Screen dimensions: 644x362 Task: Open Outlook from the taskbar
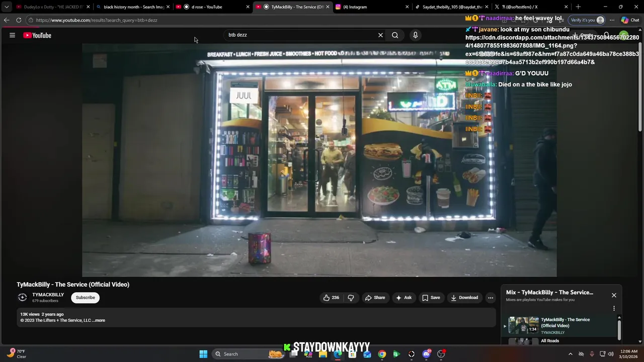pos(367,354)
